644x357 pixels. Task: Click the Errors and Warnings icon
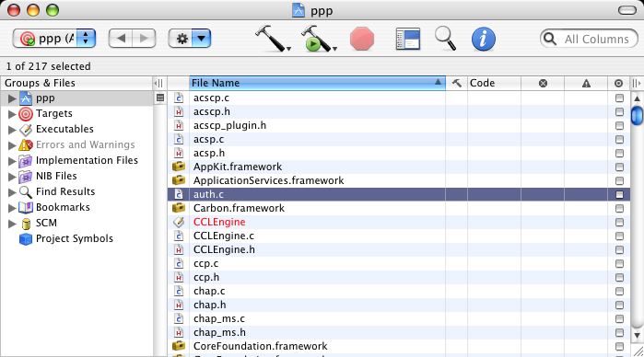pos(26,144)
